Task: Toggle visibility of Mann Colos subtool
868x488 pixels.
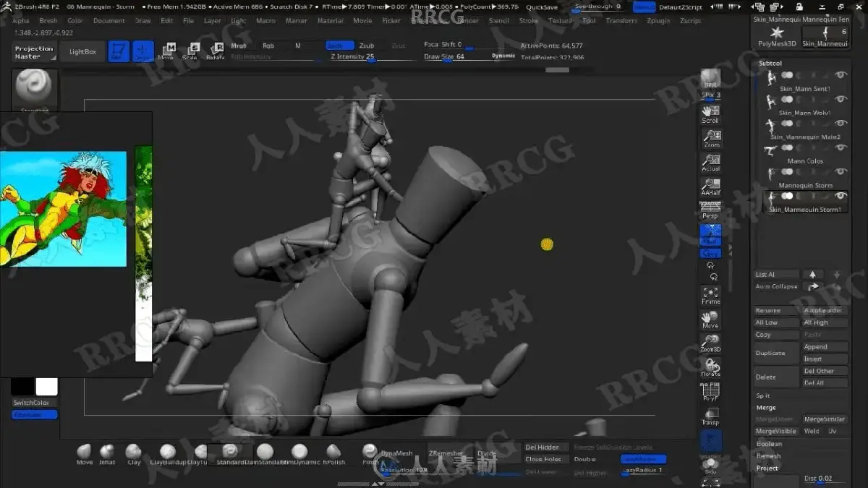Action: [x=841, y=147]
